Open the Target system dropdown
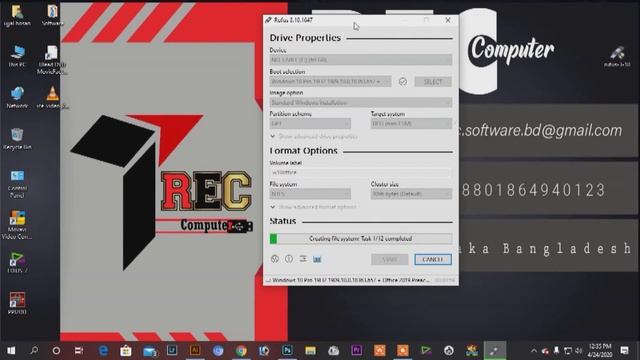This screenshot has height=360, width=640. 411,123
